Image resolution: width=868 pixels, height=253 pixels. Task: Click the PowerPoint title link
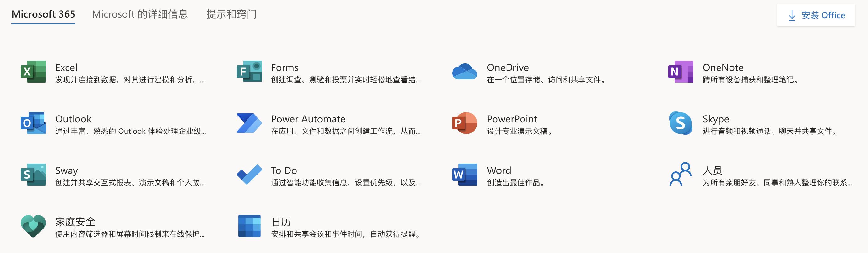click(x=512, y=119)
